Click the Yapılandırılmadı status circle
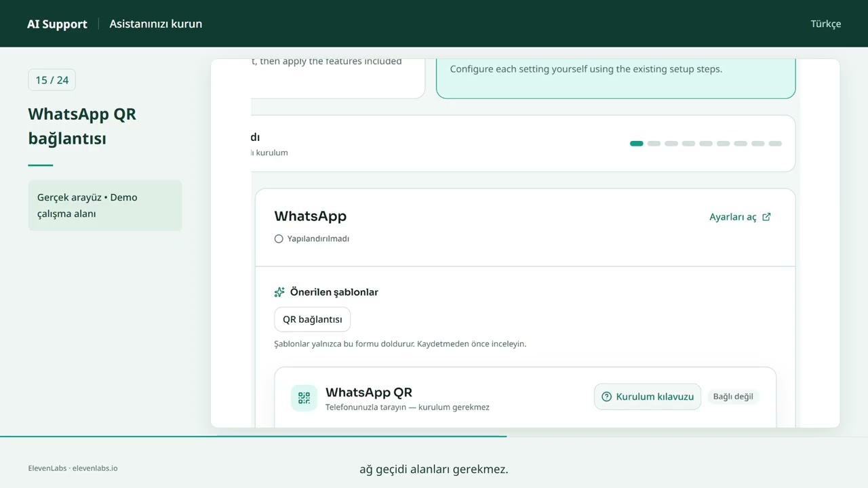This screenshot has height=488, width=868. (279, 239)
